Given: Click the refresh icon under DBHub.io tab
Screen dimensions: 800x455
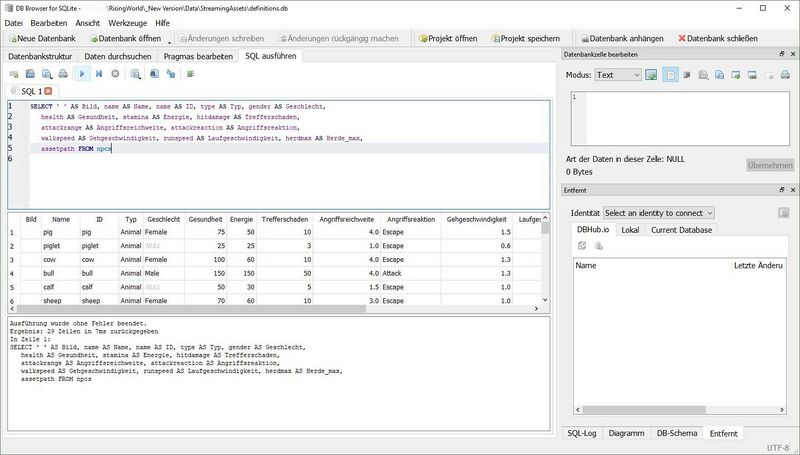Looking at the screenshot, I should point(582,246).
